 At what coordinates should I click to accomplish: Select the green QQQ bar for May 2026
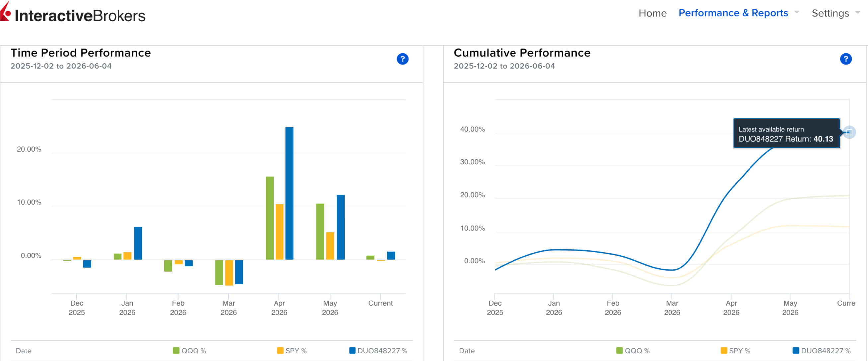320,231
